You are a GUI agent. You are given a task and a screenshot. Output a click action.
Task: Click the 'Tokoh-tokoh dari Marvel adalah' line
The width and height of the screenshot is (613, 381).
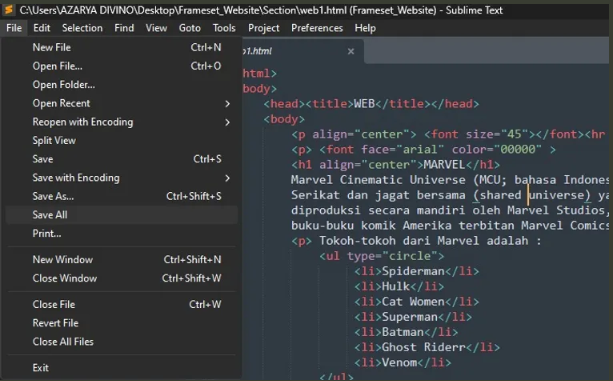point(416,241)
